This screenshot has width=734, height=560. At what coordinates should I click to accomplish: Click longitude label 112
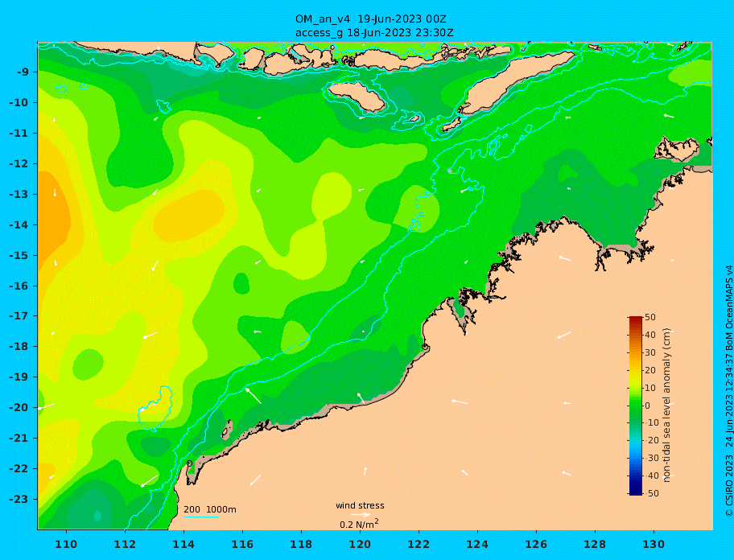coord(125,544)
